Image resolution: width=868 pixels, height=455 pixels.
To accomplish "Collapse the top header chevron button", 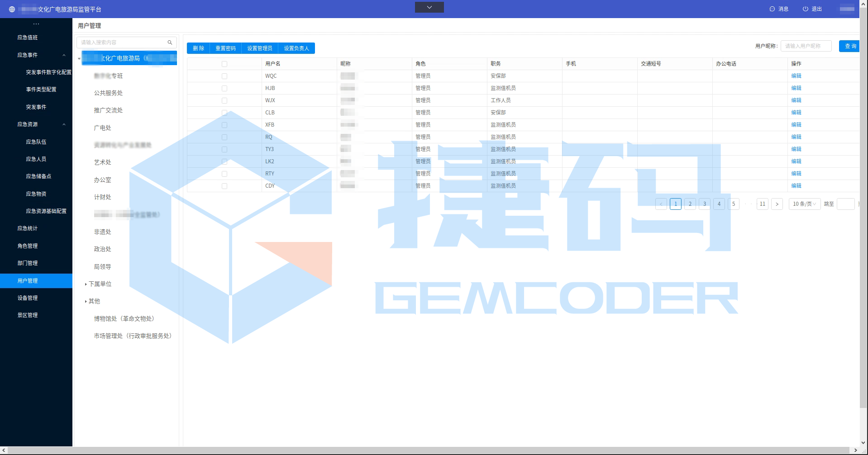I will [x=429, y=7].
